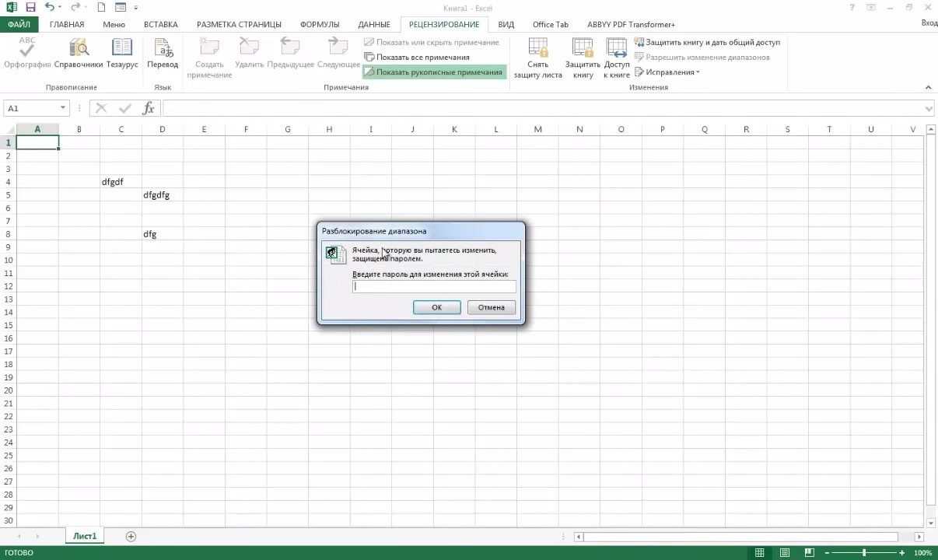The image size is (938, 560).
Task: Click Снять защиту листа icon
Action: tap(537, 54)
